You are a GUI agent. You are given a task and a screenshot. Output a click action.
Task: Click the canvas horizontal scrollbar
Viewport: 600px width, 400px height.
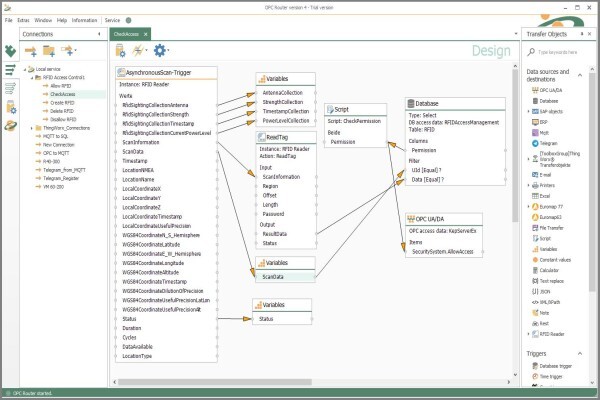pos(215,382)
